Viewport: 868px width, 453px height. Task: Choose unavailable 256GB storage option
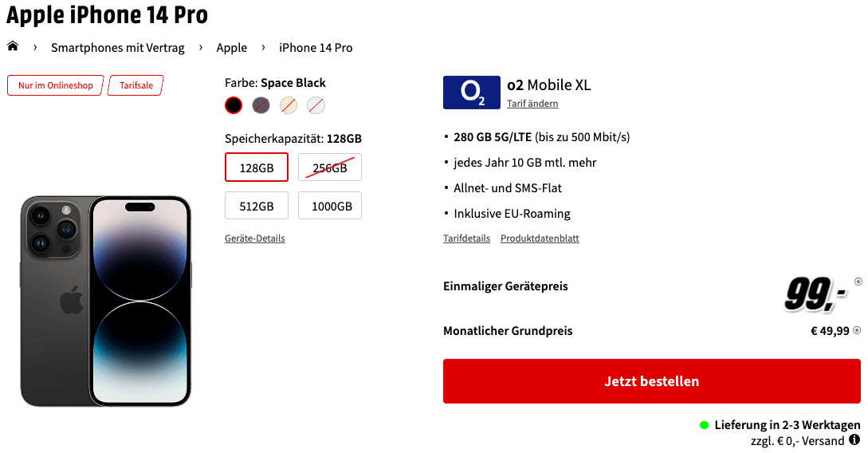click(330, 167)
